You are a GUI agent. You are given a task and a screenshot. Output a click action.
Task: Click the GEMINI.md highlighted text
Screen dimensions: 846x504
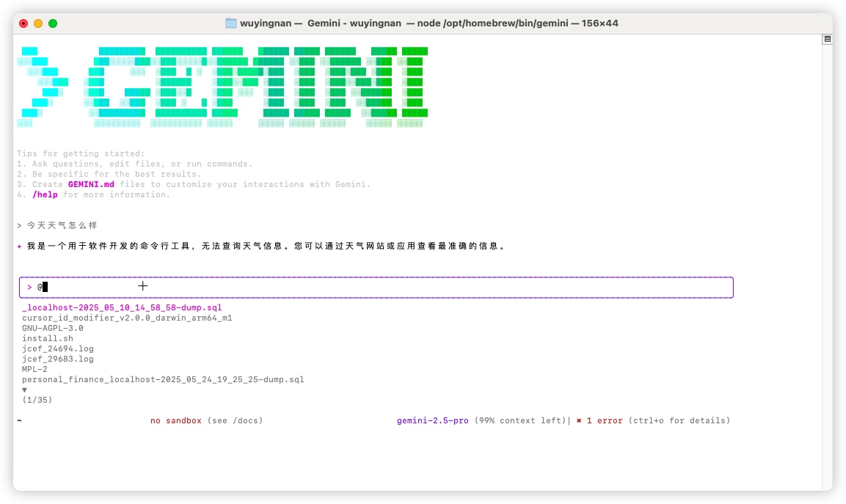point(91,184)
